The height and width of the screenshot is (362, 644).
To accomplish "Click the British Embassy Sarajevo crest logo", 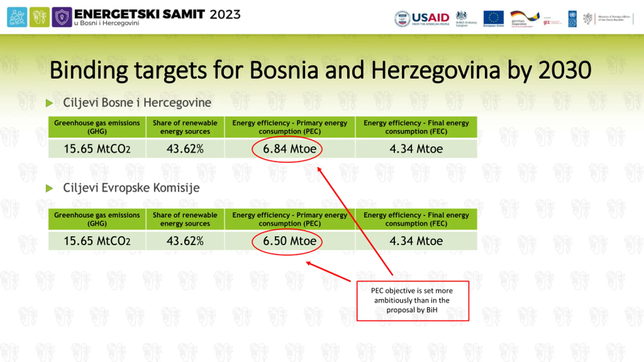I will coord(466,19).
